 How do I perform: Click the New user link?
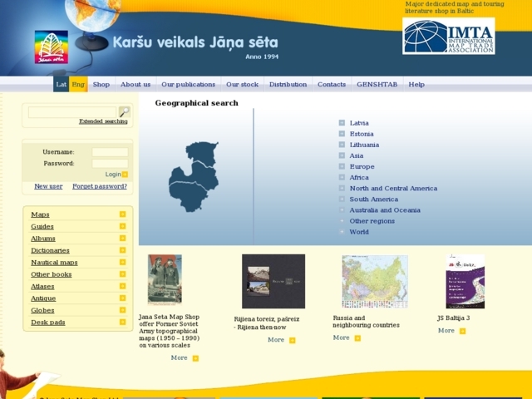48,186
